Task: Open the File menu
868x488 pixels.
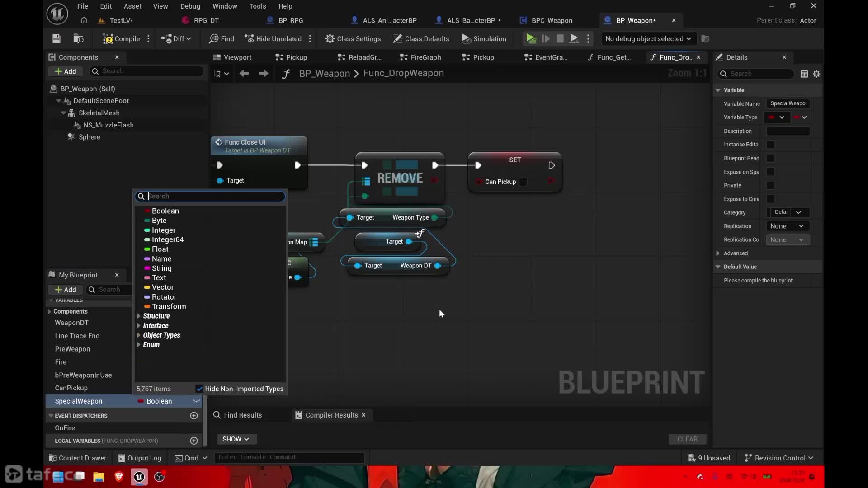Action: pos(83,6)
